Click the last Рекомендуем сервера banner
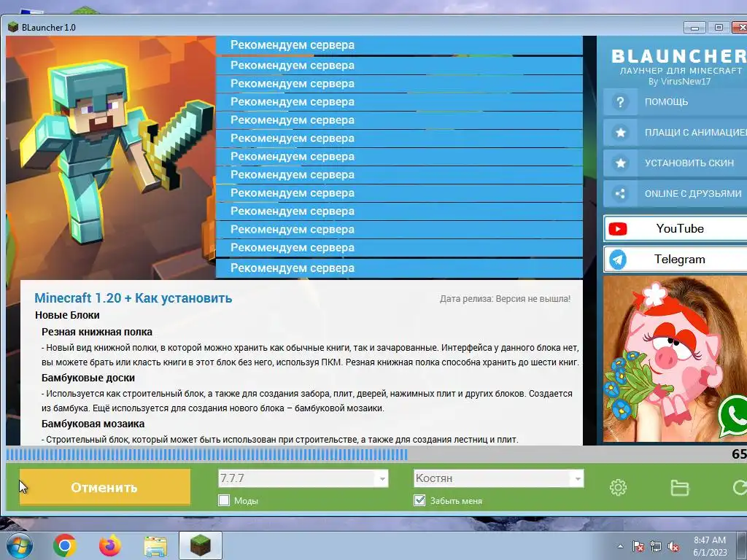 coord(399,268)
